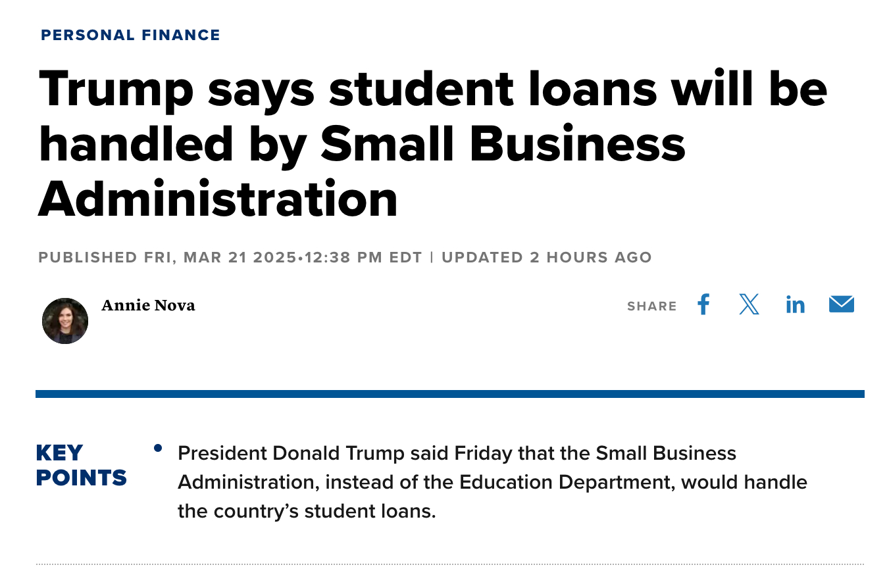Image resolution: width=887 pixels, height=588 pixels.
Task: Click the word "Trump" in the headline
Action: (x=116, y=87)
